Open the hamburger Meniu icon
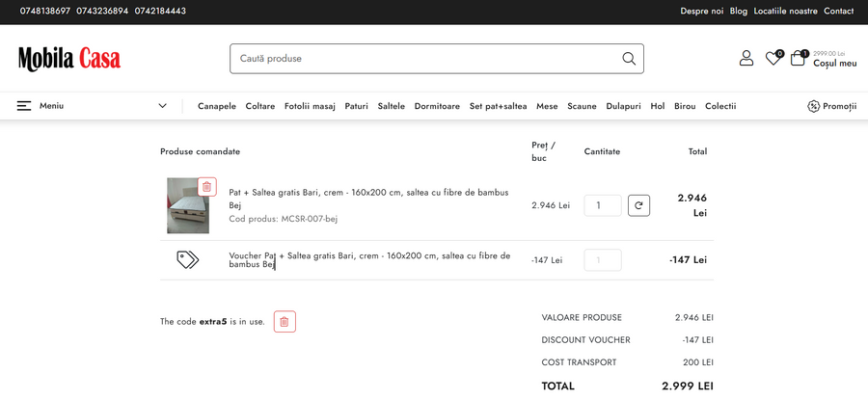 tap(24, 106)
